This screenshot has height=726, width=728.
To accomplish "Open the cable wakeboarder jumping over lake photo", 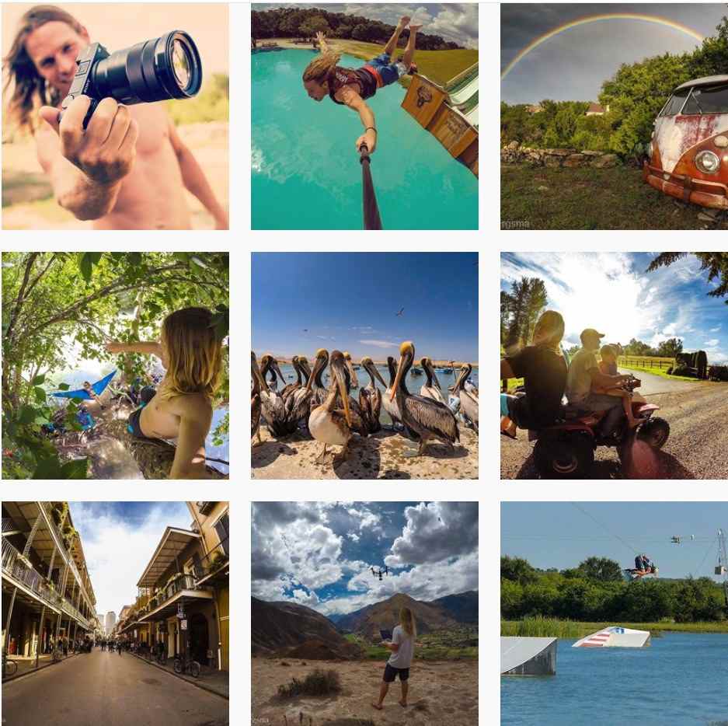I will pyautogui.click(x=615, y=613).
